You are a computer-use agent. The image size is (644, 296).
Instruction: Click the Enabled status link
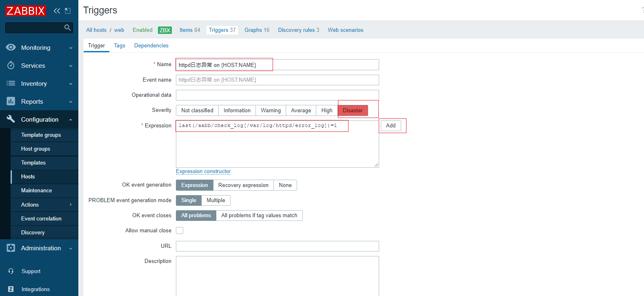pos(142,30)
